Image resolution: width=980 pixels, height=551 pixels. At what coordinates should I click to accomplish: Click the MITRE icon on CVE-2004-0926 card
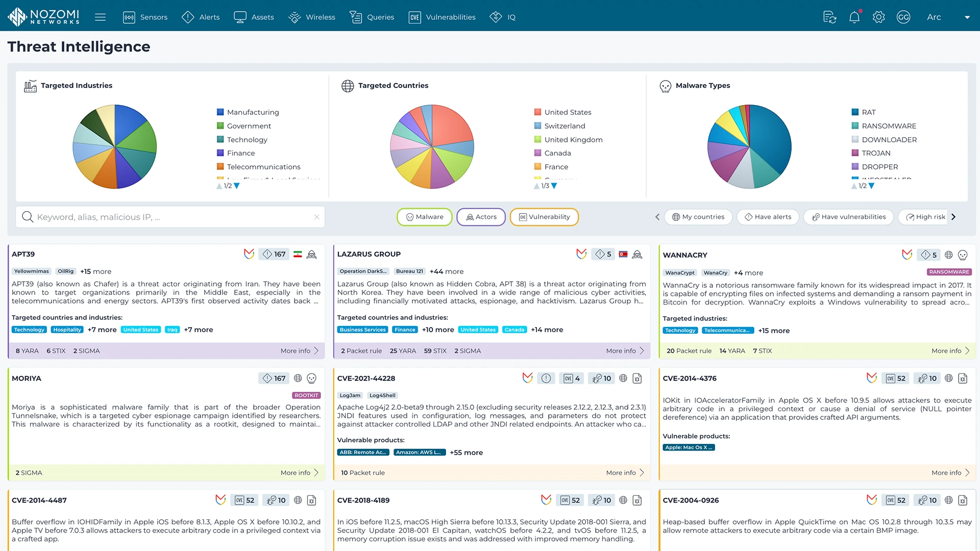tap(872, 500)
